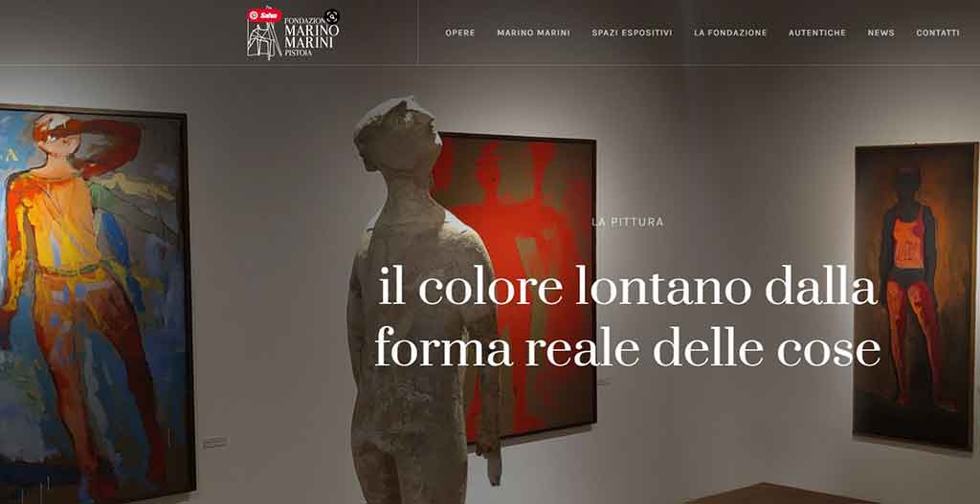Open the NEWS navigation link
This screenshot has height=504, width=980.
(880, 33)
